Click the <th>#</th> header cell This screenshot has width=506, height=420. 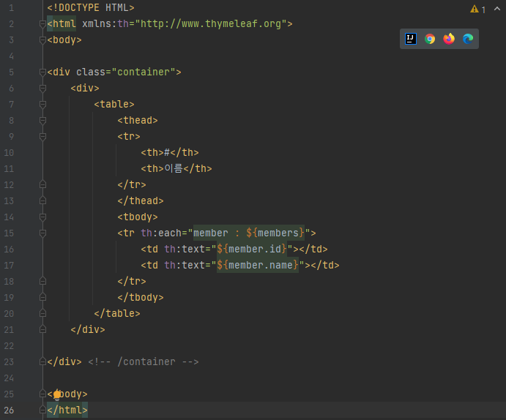pos(170,152)
